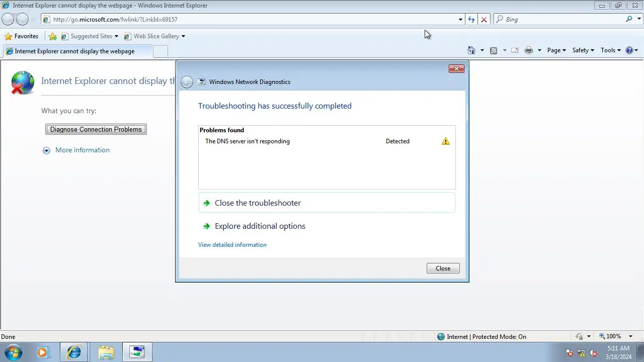This screenshot has height=362, width=644.
Task: Select the Internet Explorer cannot display tab
Action: click(77, 51)
